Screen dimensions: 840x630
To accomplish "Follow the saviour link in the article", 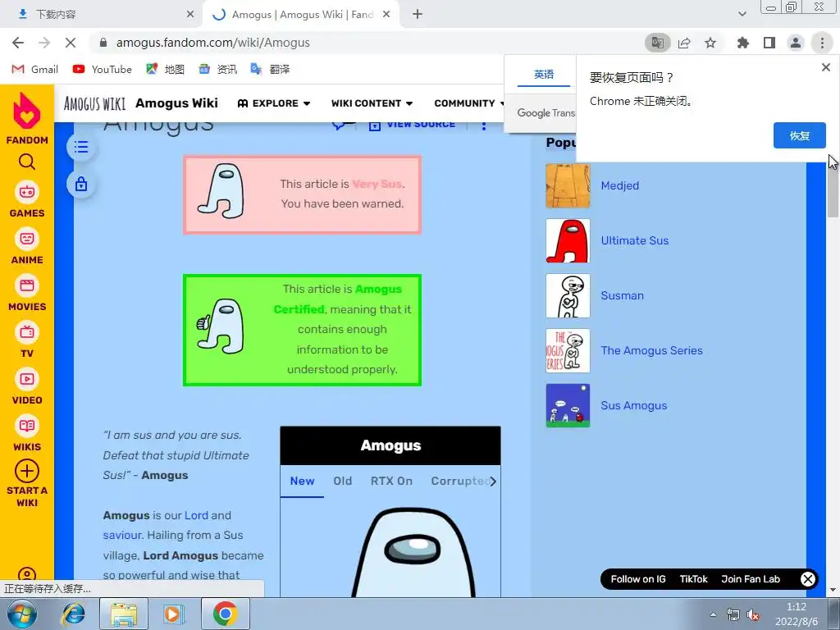I will point(123,535).
